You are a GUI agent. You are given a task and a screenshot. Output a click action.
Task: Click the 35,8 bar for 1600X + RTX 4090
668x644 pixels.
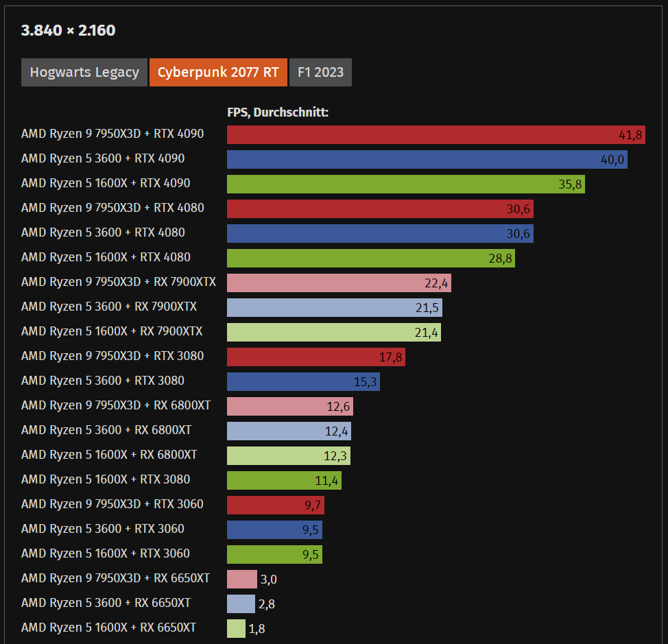coord(405,184)
